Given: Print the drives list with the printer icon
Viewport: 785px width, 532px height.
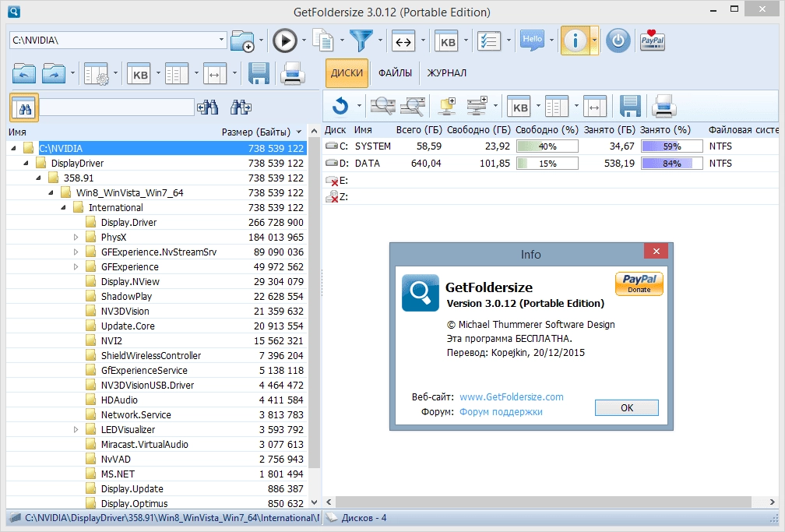Looking at the screenshot, I should point(664,106).
